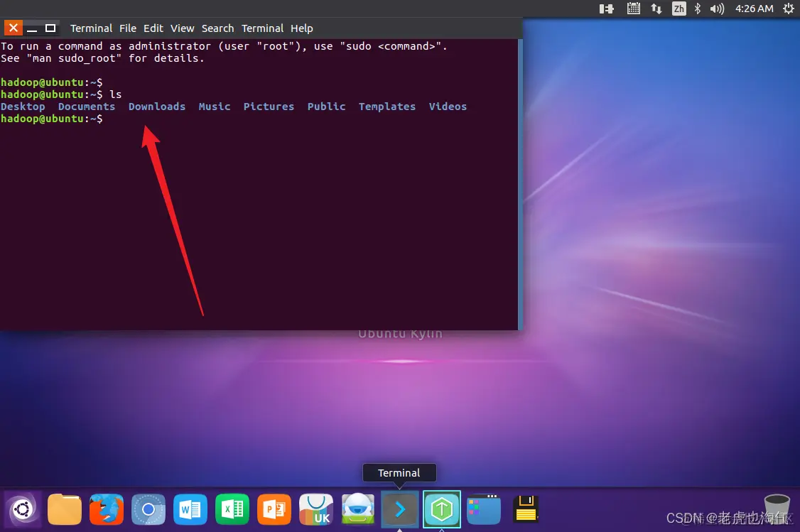
Task: Open the Terminal menu next to Help
Action: [x=262, y=28]
